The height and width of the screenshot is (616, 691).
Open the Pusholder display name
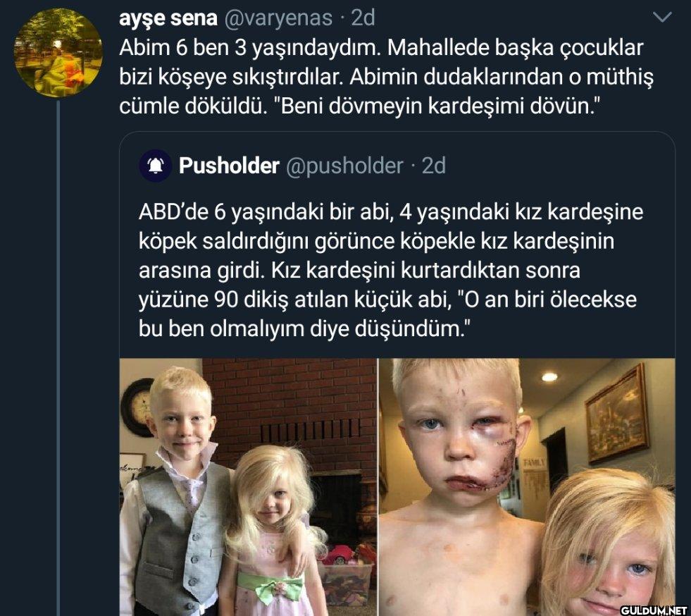[229, 166]
